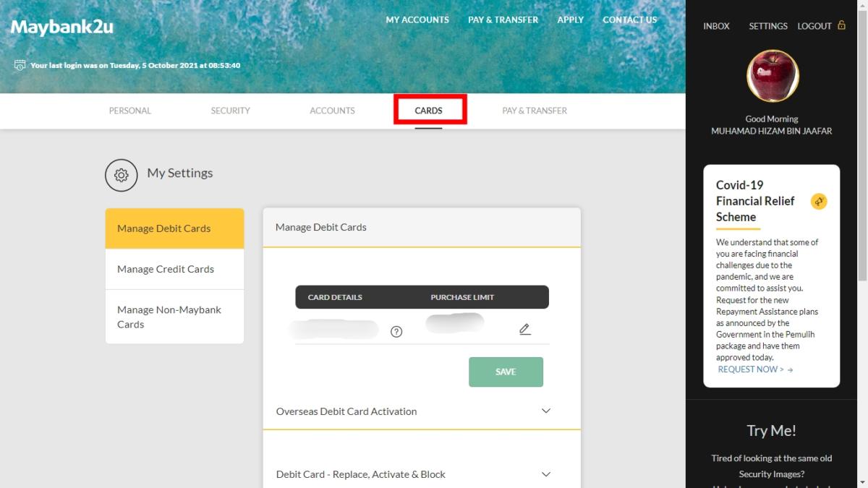
Task: Select Manage Credit Cards option
Action: click(174, 269)
